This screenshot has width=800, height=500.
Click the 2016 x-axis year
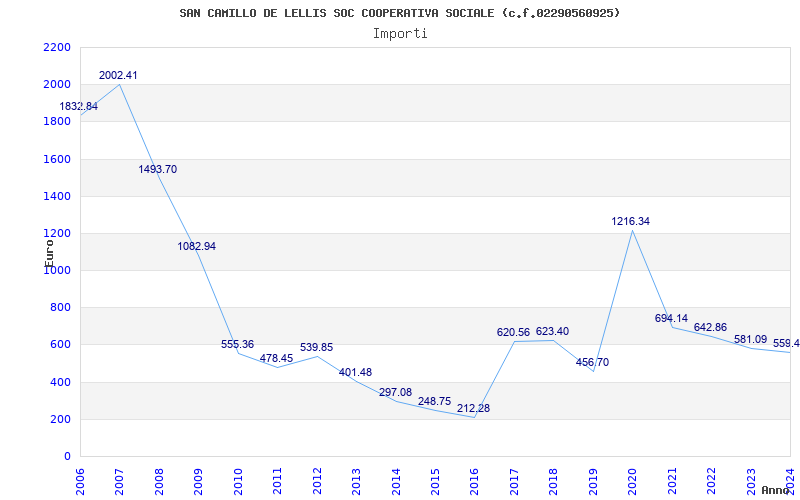pyautogui.click(x=475, y=482)
